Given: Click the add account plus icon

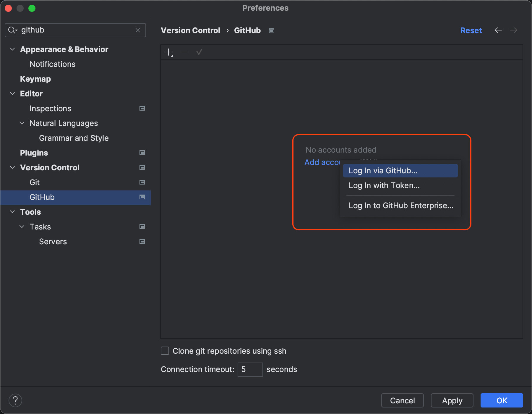Looking at the screenshot, I should pyautogui.click(x=169, y=52).
